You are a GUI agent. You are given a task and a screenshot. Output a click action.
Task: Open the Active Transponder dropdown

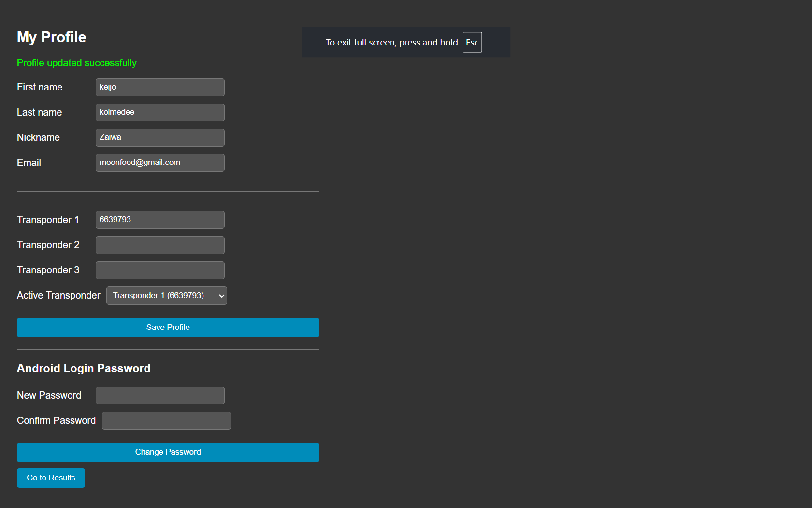coord(166,296)
